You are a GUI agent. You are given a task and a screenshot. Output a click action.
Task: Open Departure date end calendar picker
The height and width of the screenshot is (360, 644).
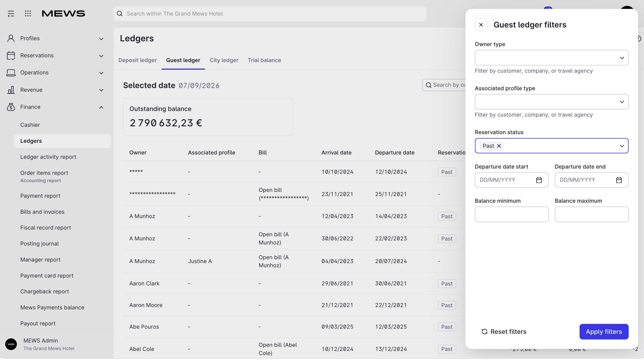(x=619, y=180)
